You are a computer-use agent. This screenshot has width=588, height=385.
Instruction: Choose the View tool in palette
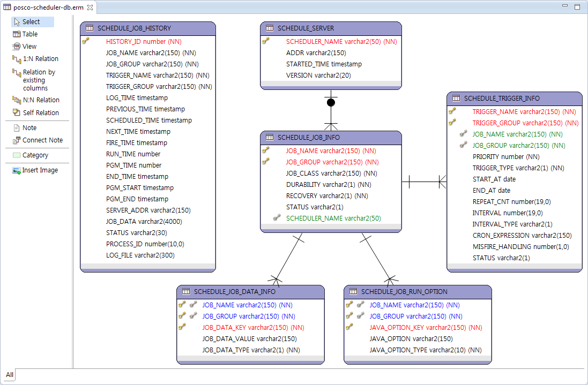(29, 47)
